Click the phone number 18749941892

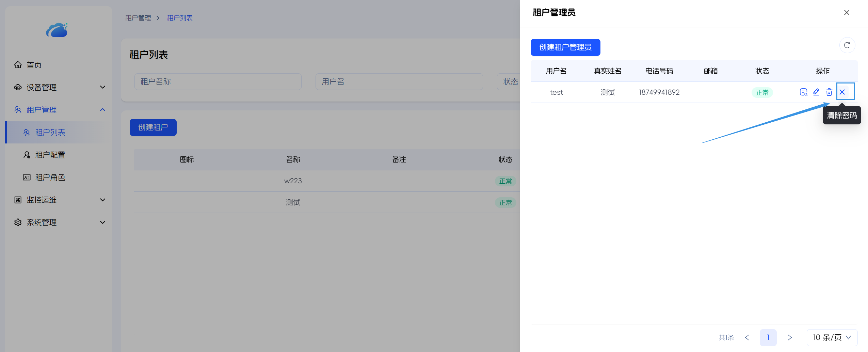(x=659, y=92)
